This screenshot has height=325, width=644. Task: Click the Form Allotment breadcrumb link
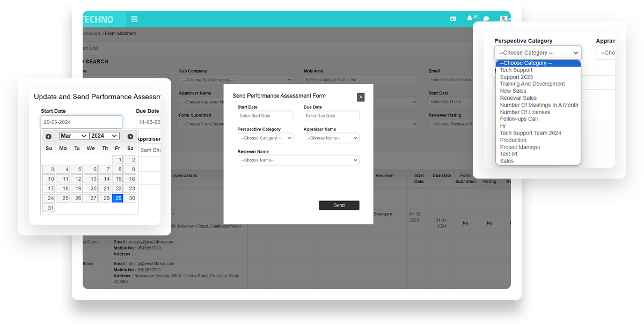coord(121,34)
